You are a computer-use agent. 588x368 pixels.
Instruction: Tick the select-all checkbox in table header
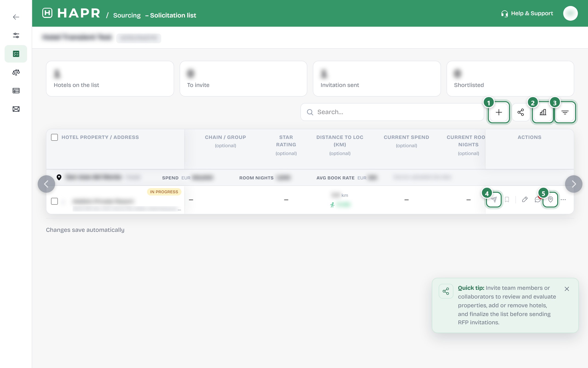point(54,137)
